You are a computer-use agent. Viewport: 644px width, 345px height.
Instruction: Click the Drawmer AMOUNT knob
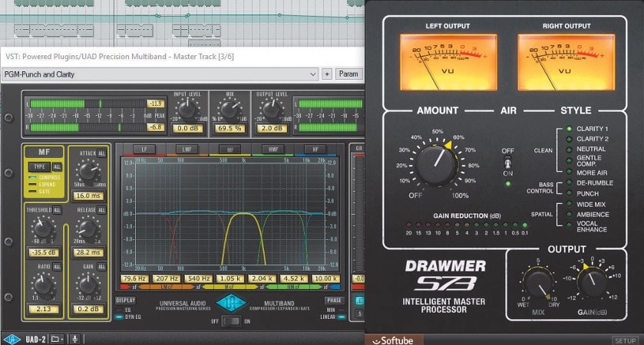pos(437,165)
